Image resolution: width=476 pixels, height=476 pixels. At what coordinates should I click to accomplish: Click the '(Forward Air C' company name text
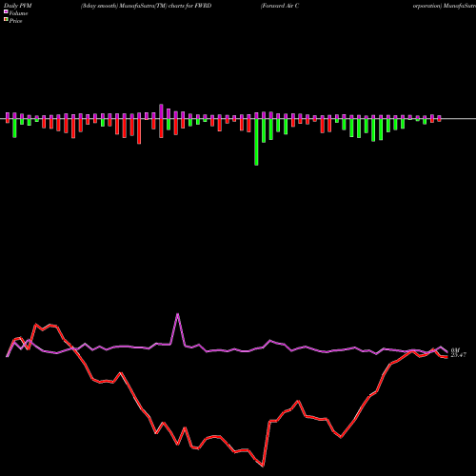(x=280, y=6)
